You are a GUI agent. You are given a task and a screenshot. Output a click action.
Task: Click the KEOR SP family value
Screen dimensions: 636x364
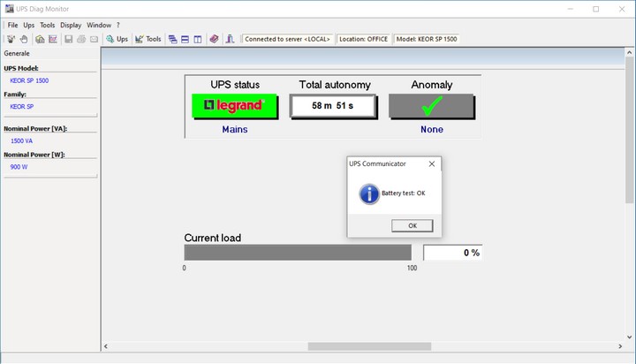click(x=21, y=107)
